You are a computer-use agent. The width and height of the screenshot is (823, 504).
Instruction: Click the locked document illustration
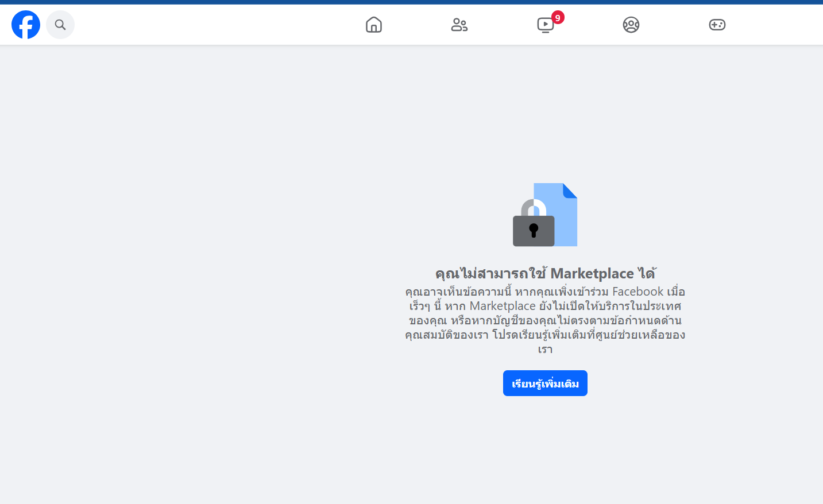(545, 215)
